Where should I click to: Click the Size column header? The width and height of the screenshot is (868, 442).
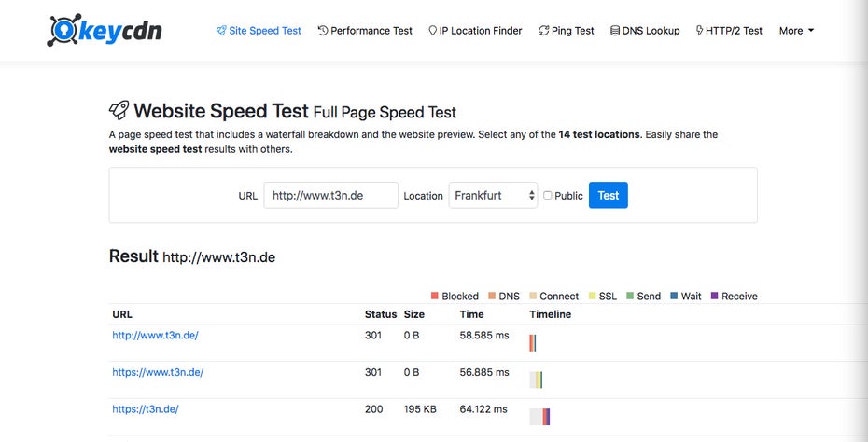tap(414, 314)
